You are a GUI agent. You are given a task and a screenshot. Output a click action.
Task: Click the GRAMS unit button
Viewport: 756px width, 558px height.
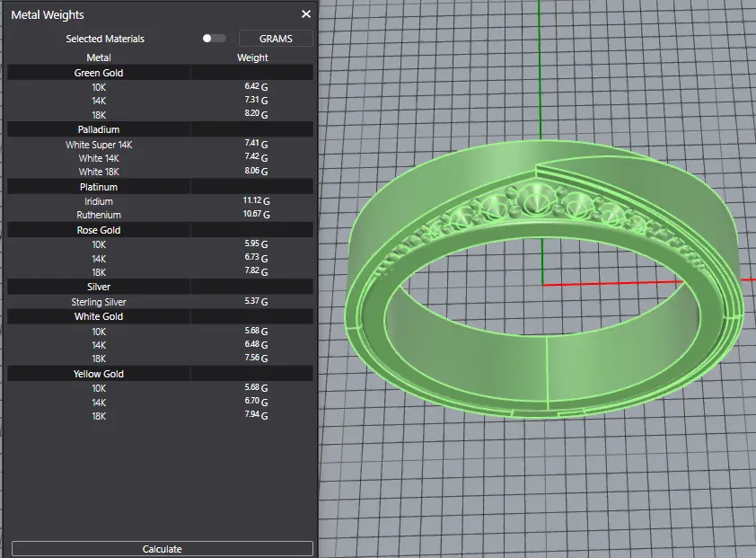point(276,39)
